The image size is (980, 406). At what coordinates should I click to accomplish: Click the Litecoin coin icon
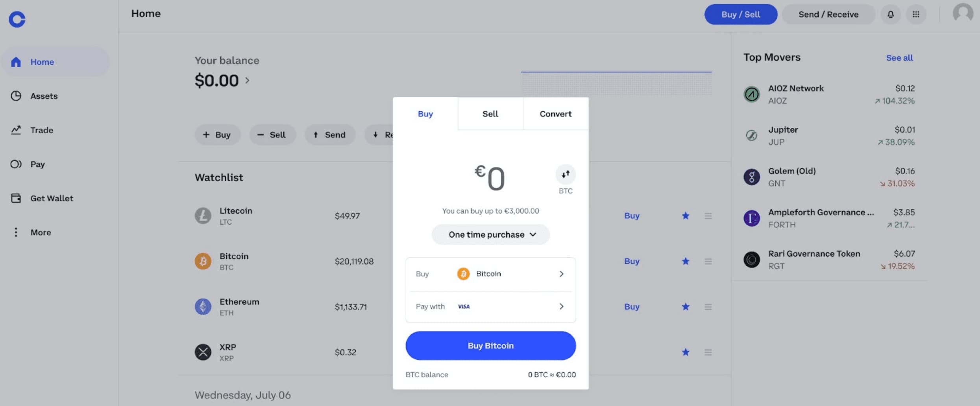[x=203, y=216]
